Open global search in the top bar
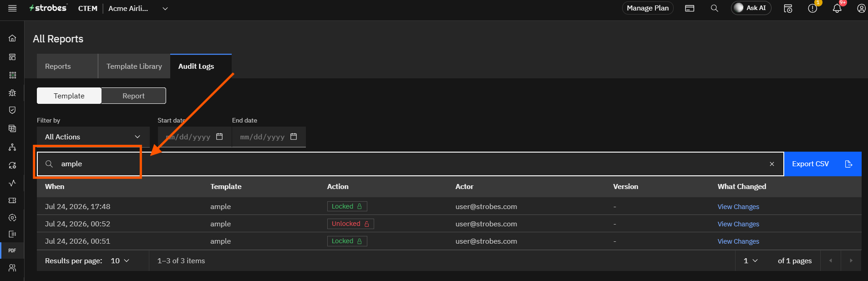This screenshot has width=868, height=281. (715, 8)
